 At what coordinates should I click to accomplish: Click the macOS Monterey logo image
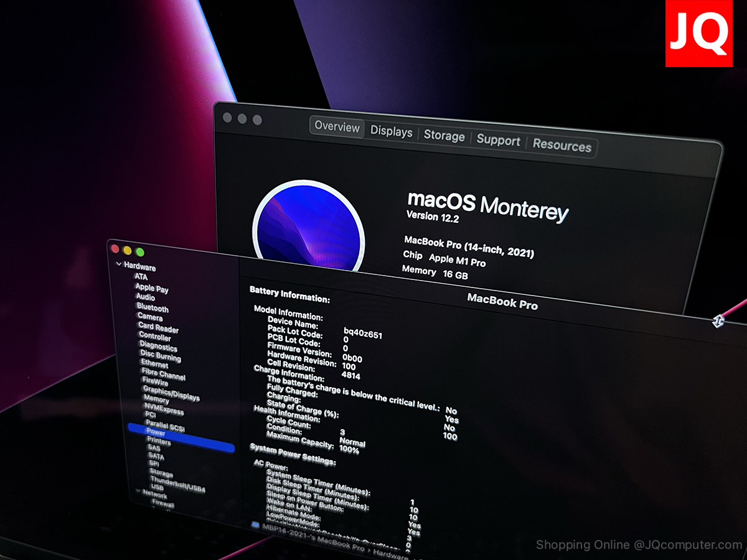coord(308,225)
